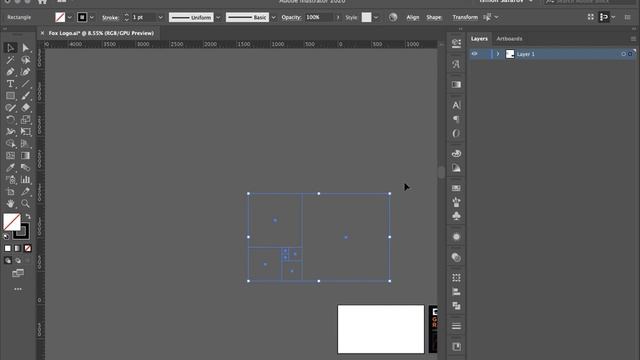This screenshot has height=360, width=640.
Task: Set color mode to solid Color
Action: coord(8,248)
